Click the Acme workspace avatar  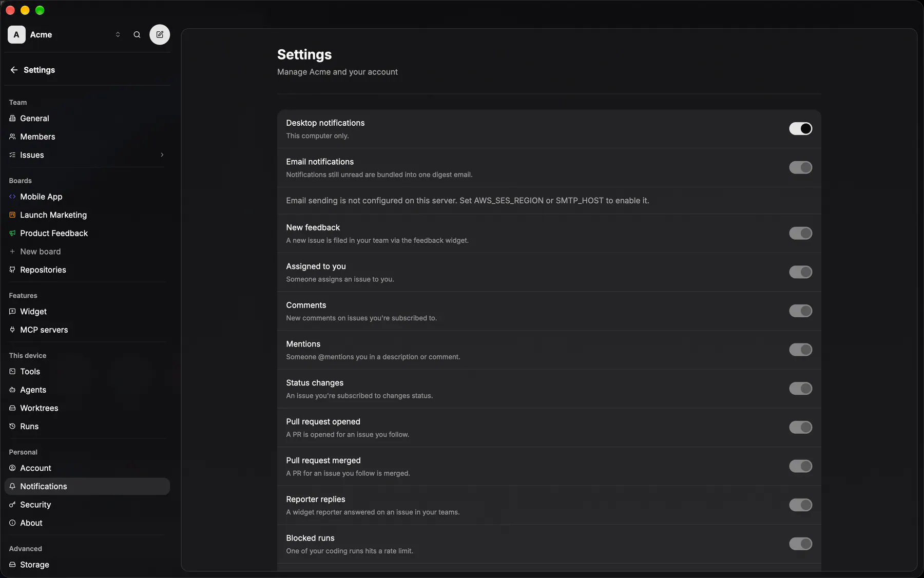(x=16, y=34)
